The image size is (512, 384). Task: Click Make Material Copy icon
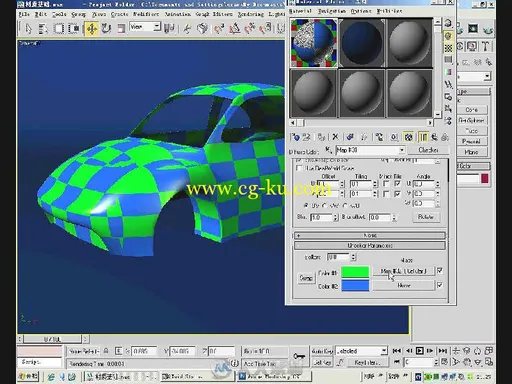(x=350, y=137)
